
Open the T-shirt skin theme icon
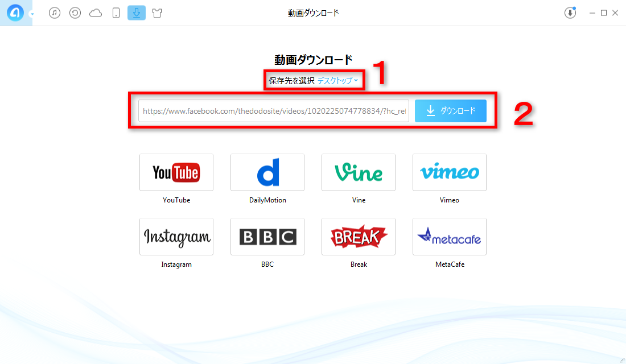coord(157,13)
